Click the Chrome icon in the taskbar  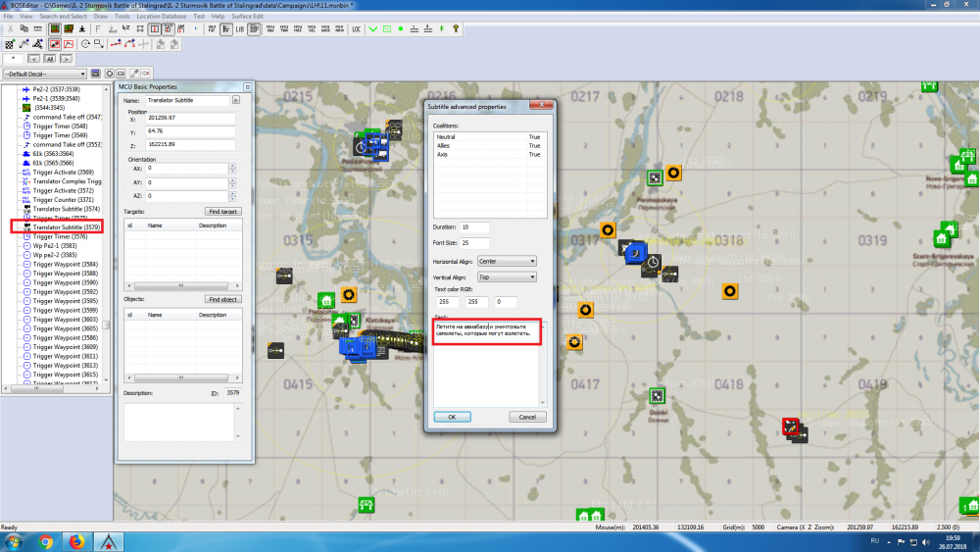[x=46, y=541]
